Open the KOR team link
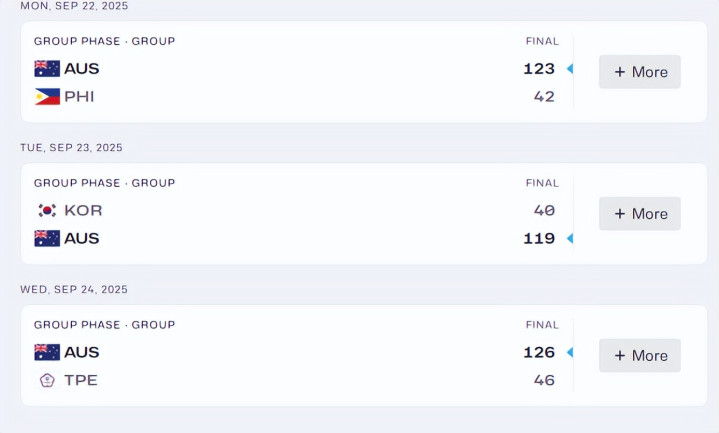Screen dimensions: 719x433 pos(83,211)
